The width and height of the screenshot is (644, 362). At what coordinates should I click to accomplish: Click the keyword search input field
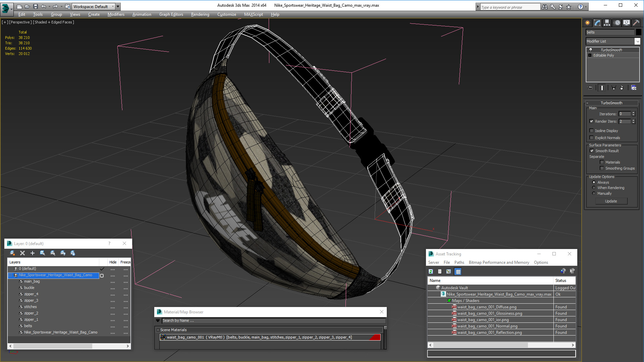[510, 7]
